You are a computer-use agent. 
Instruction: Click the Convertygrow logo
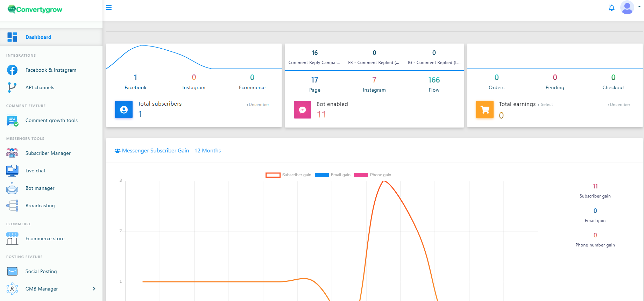point(35,9)
